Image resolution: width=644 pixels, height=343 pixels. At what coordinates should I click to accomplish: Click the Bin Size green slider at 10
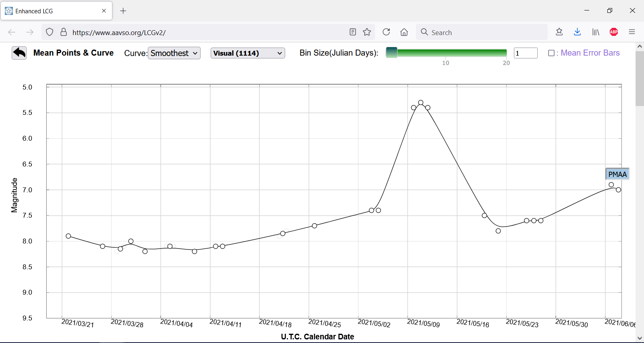tap(445, 53)
